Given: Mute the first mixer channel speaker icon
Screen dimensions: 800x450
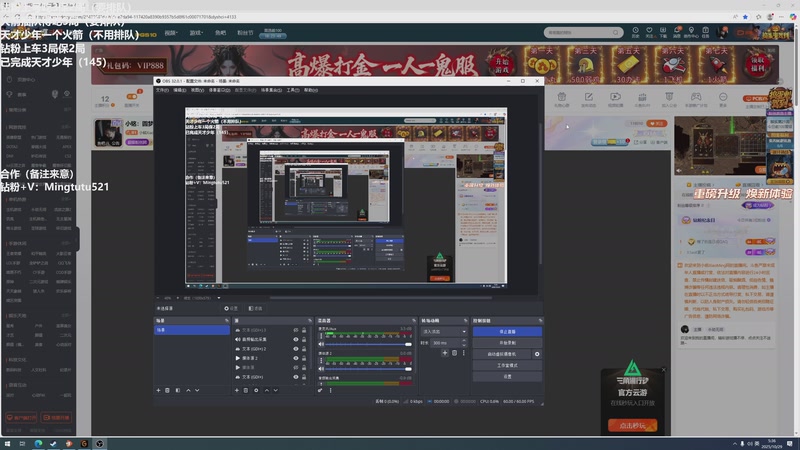Looking at the screenshot, I should click(x=321, y=344).
